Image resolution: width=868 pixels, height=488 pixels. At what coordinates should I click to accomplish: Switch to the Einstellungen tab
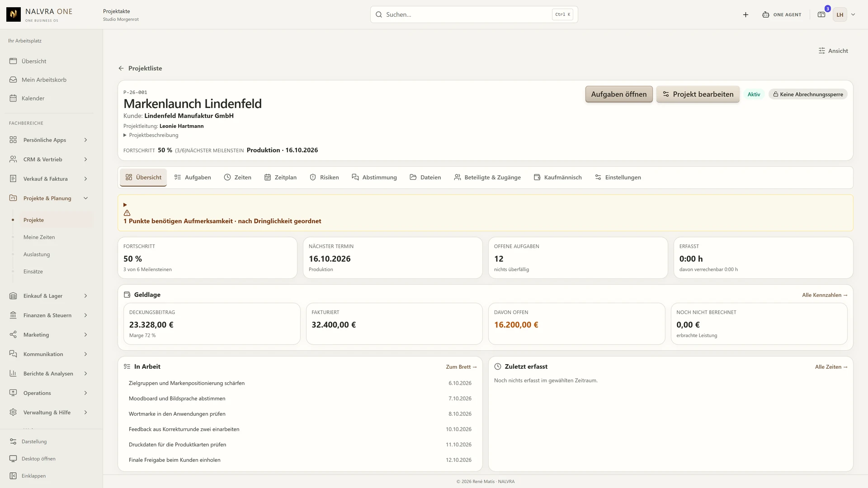pos(618,178)
